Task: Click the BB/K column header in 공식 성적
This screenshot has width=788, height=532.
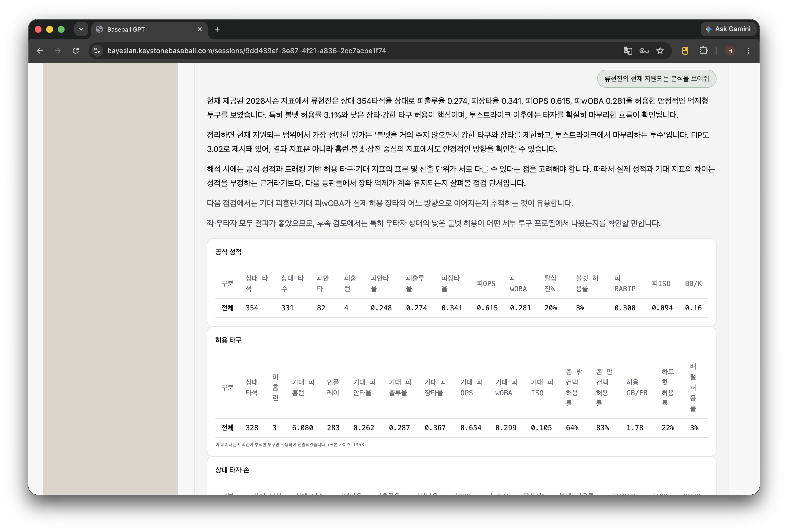Action: coord(693,284)
